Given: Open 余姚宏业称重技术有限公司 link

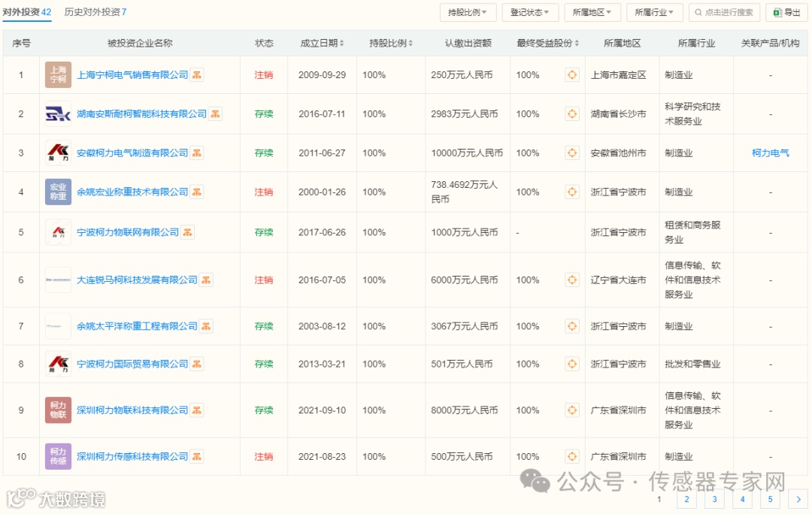Looking at the screenshot, I should pyautogui.click(x=132, y=192).
